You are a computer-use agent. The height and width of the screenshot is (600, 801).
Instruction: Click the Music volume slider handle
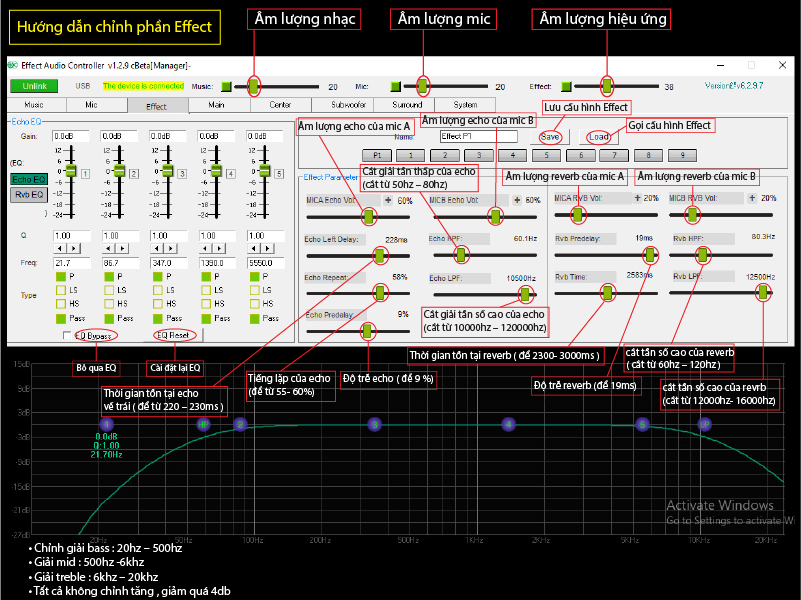(253, 86)
